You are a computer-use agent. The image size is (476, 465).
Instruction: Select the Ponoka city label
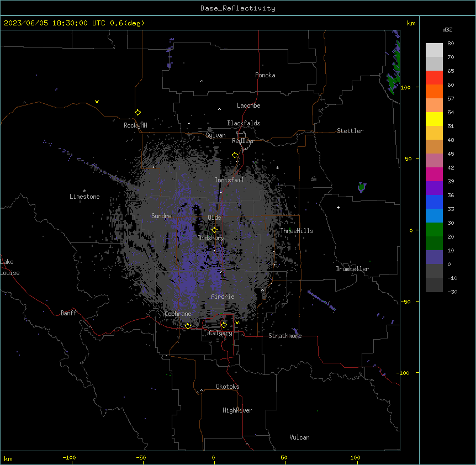(x=265, y=75)
